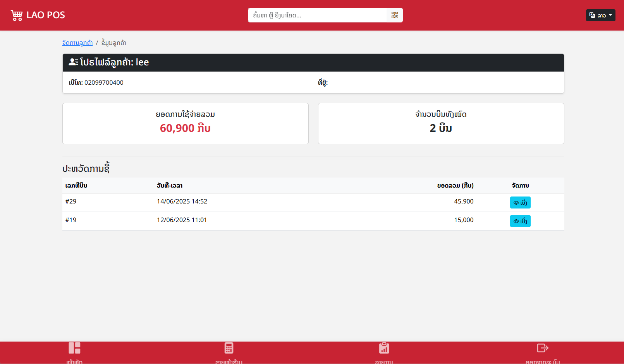624x364 pixels.
Task: Click the customer profile icon beside lee
Action: click(73, 62)
